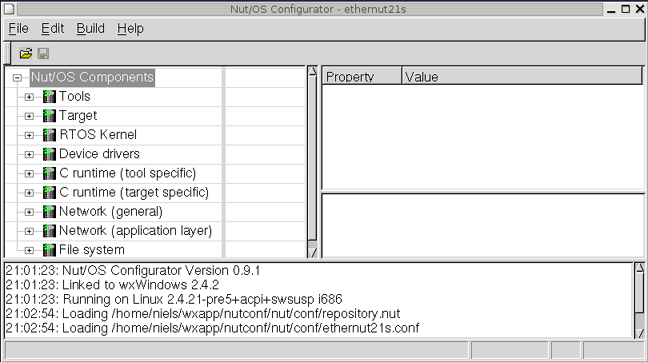Screen dimensions: 648x362
Task: Collapse the Nut/OS Components root node
Action: coord(17,78)
